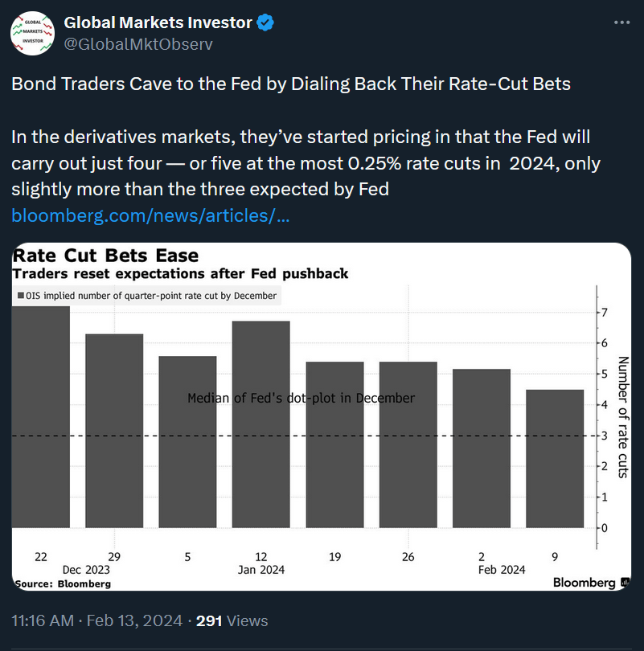Click the blue verified badge icon
The image size is (644, 651).
265,23
